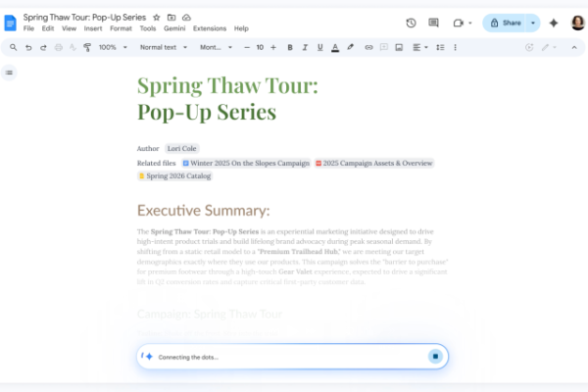The image size is (588, 392).
Task: Show the document outline sidebar
Action: click(x=10, y=72)
